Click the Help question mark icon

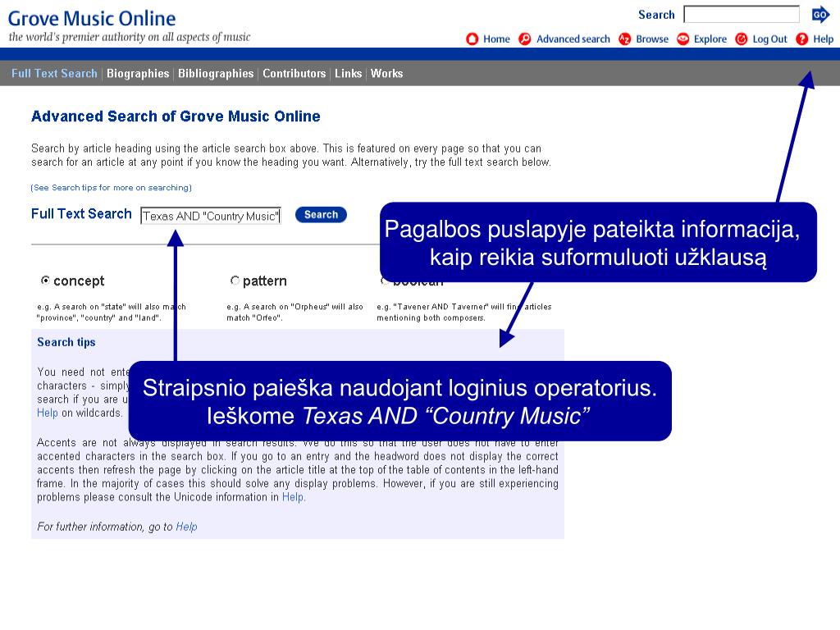click(802, 39)
